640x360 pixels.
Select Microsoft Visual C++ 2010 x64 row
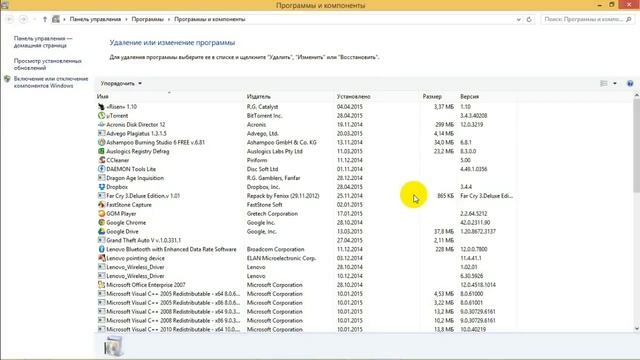(307, 329)
